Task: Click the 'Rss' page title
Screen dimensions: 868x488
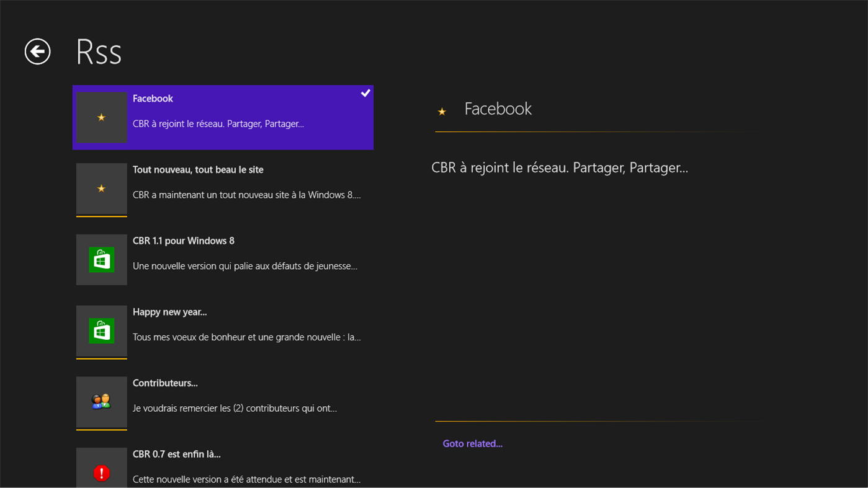Action: [x=98, y=52]
